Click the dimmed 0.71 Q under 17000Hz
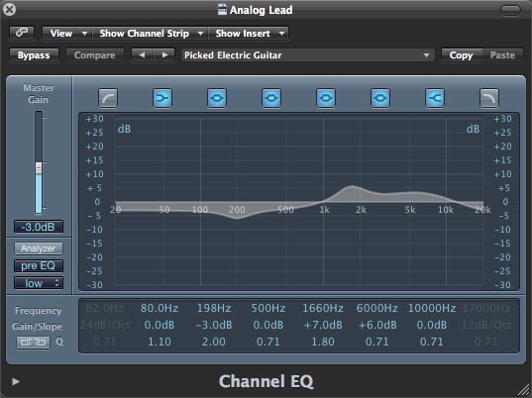Screen dimensions: 532x398 [485, 342]
